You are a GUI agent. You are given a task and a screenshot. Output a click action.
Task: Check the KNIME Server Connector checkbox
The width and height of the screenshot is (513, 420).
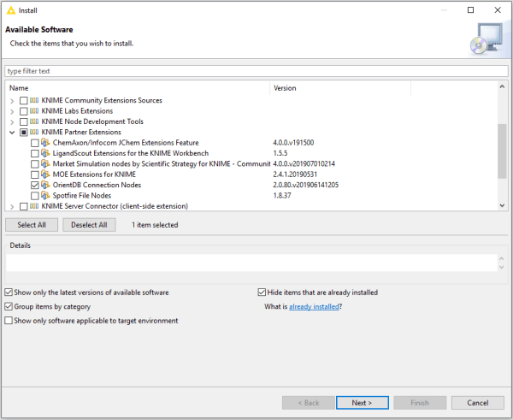pos(24,206)
